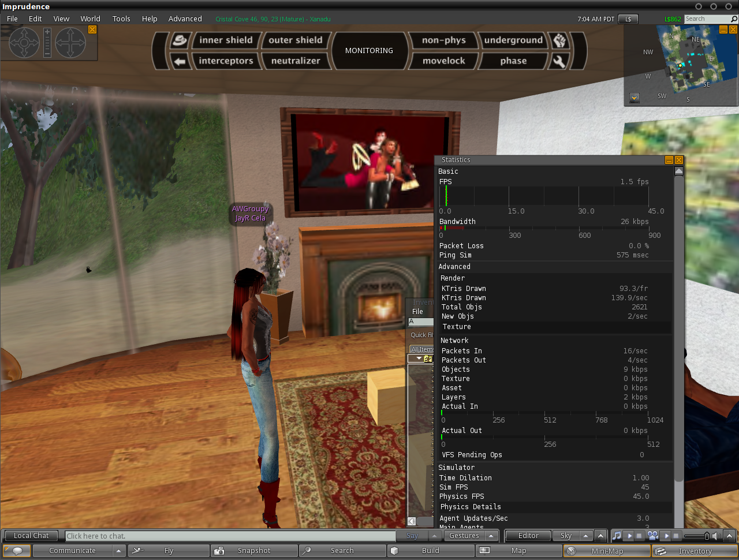
Task: Toggle non-phys mode
Action: 443,40
